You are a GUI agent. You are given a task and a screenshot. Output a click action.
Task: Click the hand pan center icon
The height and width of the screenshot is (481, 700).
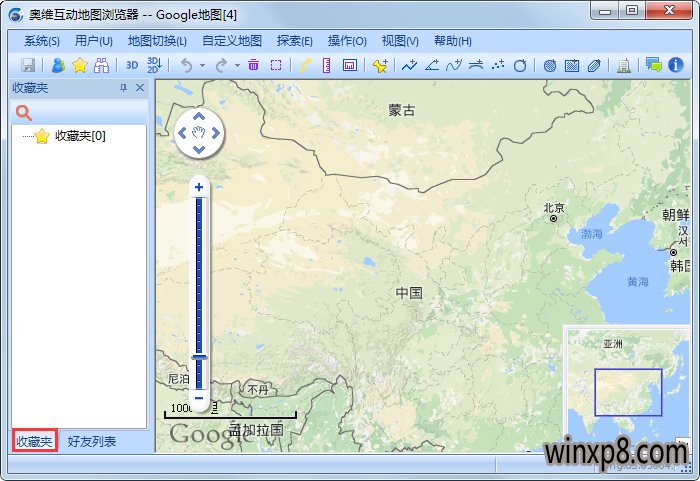(x=199, y=132)
